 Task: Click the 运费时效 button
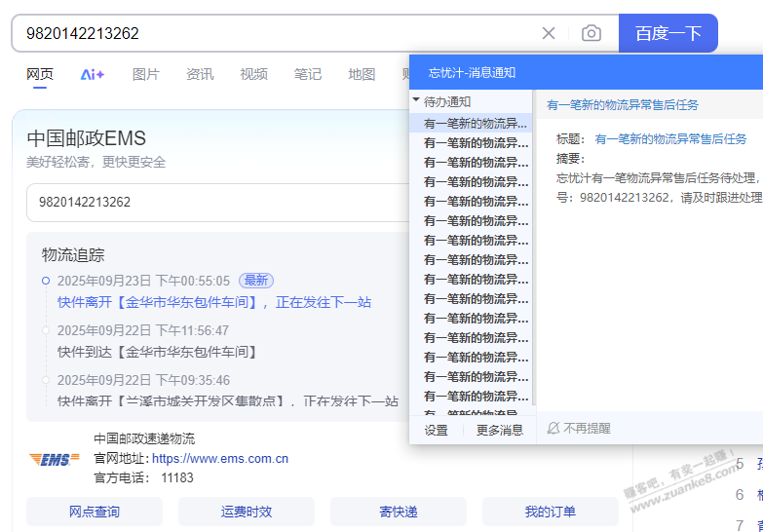(x=247, y=512)
